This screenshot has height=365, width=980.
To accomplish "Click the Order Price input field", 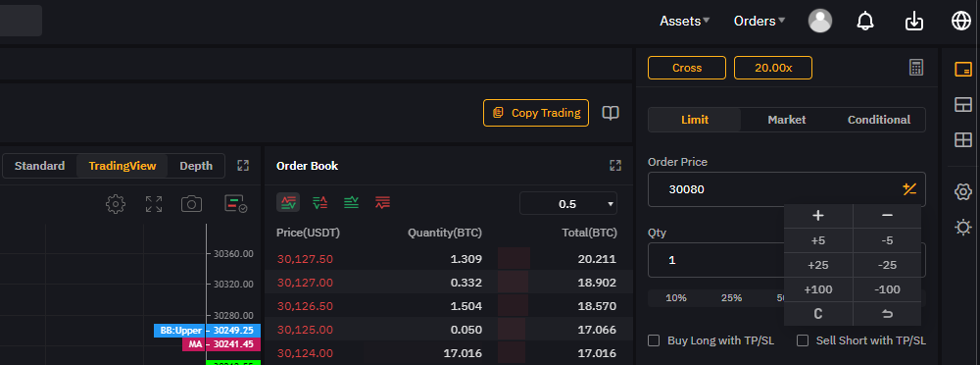I will pos(787,189).
